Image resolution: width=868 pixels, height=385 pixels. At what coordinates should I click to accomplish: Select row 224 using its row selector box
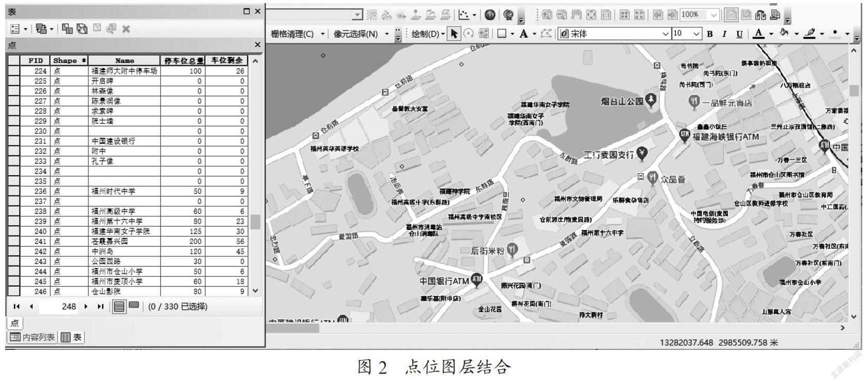coord(14,71)
